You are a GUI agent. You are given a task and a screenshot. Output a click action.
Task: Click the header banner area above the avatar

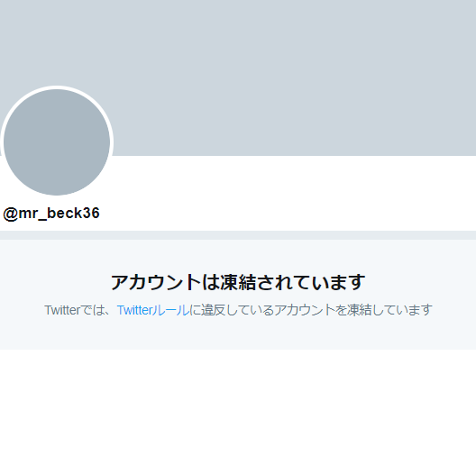[x=57, y=42]
